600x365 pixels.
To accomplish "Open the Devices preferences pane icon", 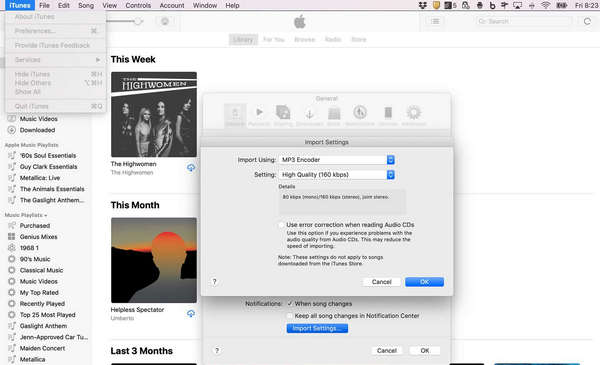I will click(x=388, y=116).
